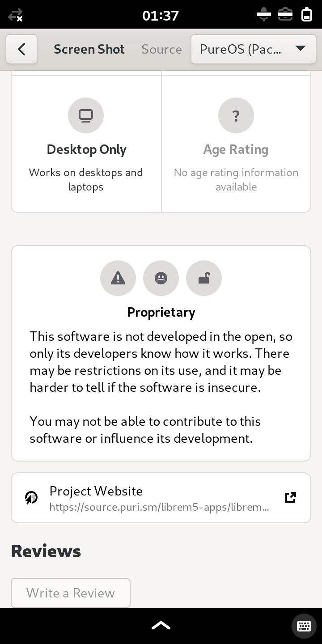Click the battery indicator in the status bar
This screenshot has width=322, height=644.
click(307, 14)
